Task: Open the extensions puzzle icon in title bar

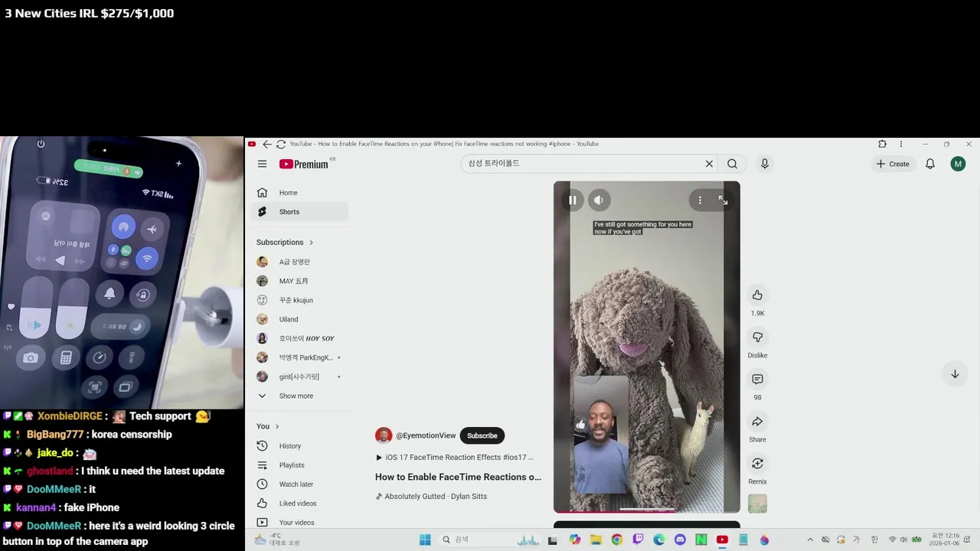Action: [882, 144]
